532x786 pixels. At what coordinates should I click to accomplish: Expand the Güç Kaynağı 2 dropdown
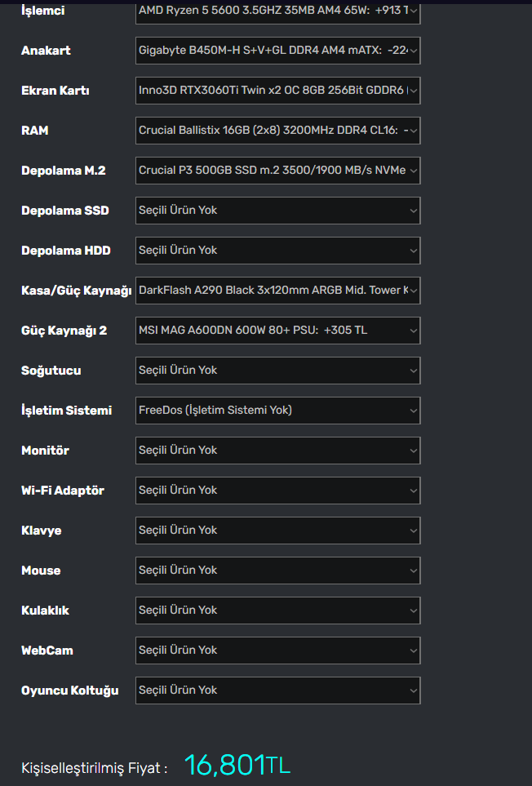[277, 331]
